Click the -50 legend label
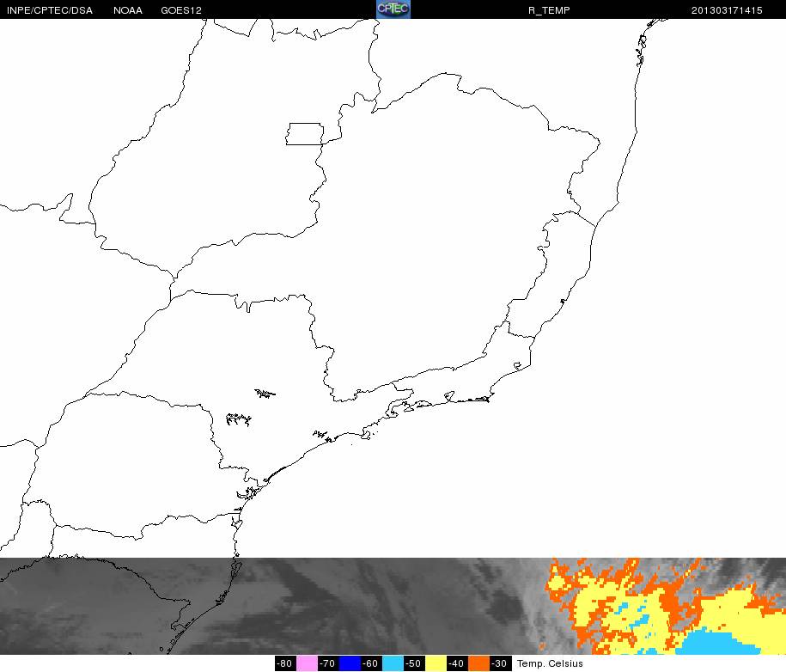The width and height of the screenshot is (786, 672). point(415,663)
